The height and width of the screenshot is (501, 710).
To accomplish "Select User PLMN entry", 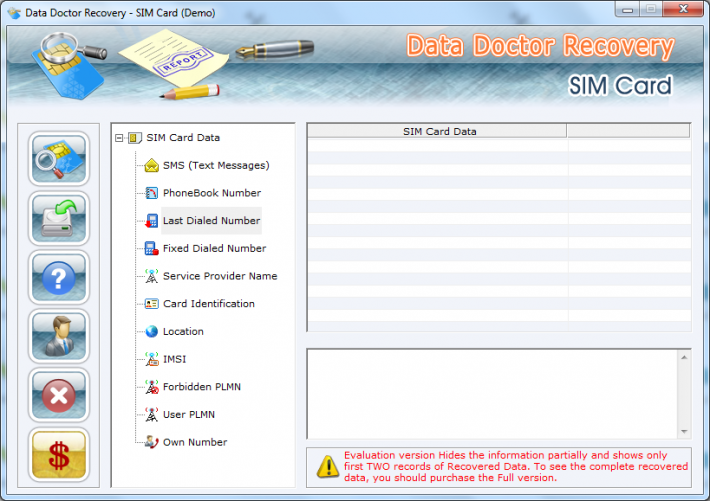I will (189, 414).
